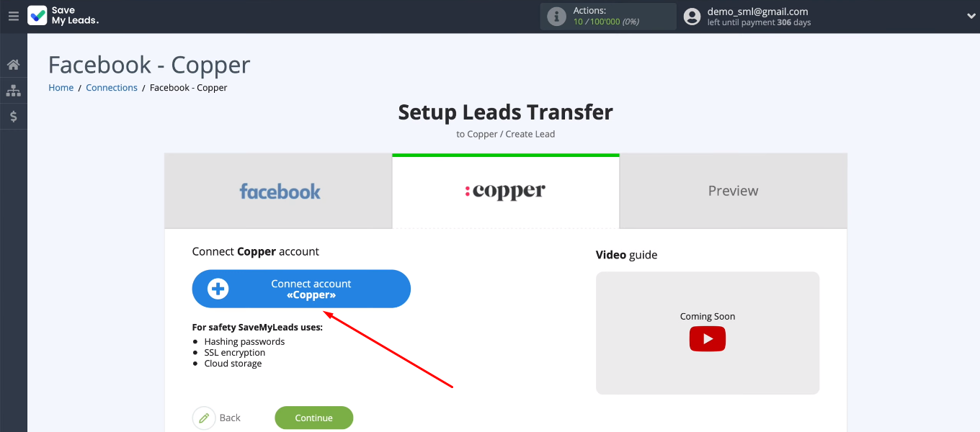Click the plus icon on Connect account
The image size is (980, 432).
point(218,289)
